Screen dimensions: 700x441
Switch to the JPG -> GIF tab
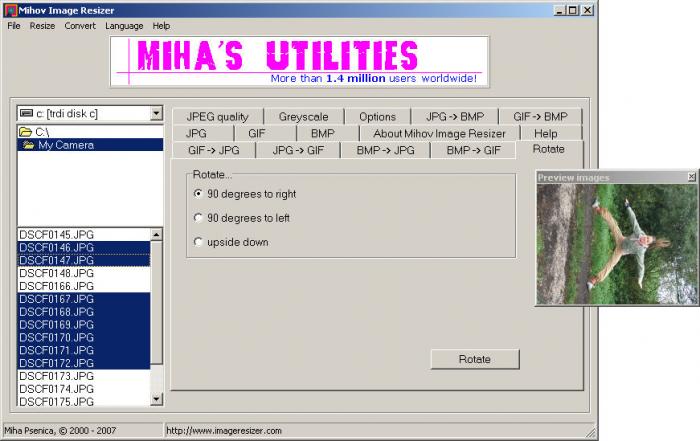tap(298, 150)
